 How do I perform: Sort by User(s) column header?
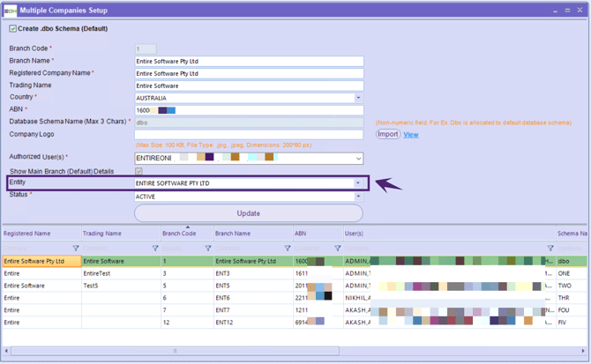click(x=450, y=234)
